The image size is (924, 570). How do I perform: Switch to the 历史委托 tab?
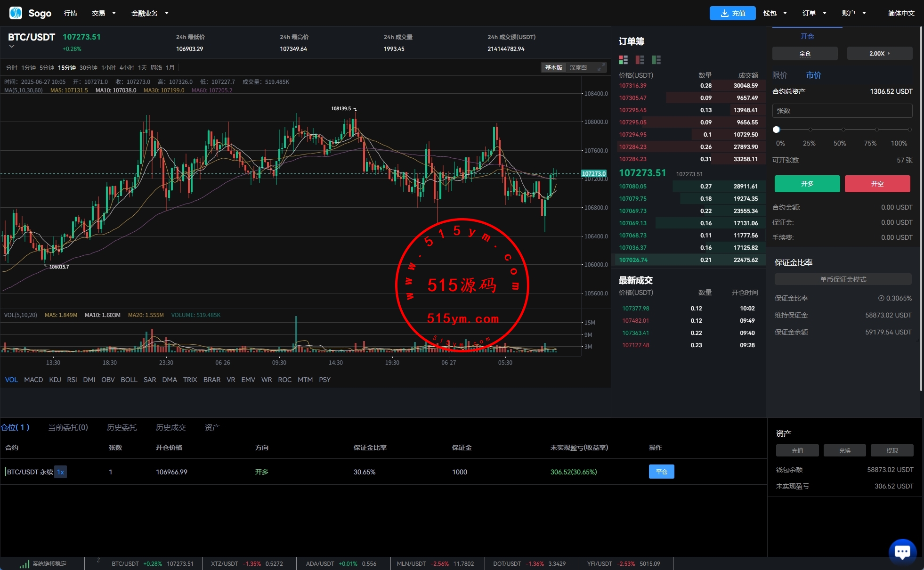click(122, 427)
